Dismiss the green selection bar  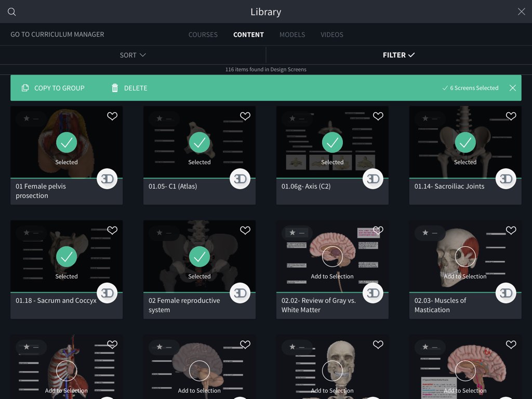[x=513, y=88]
